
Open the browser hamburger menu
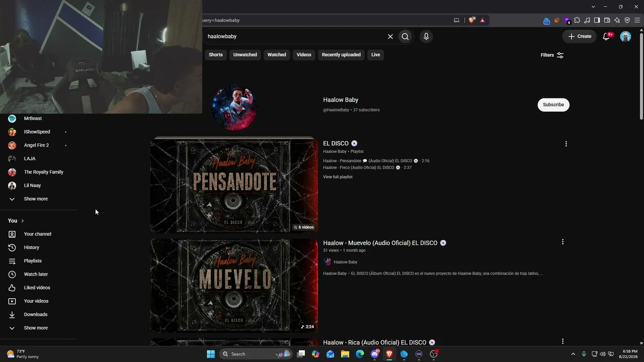pos(637,20)
